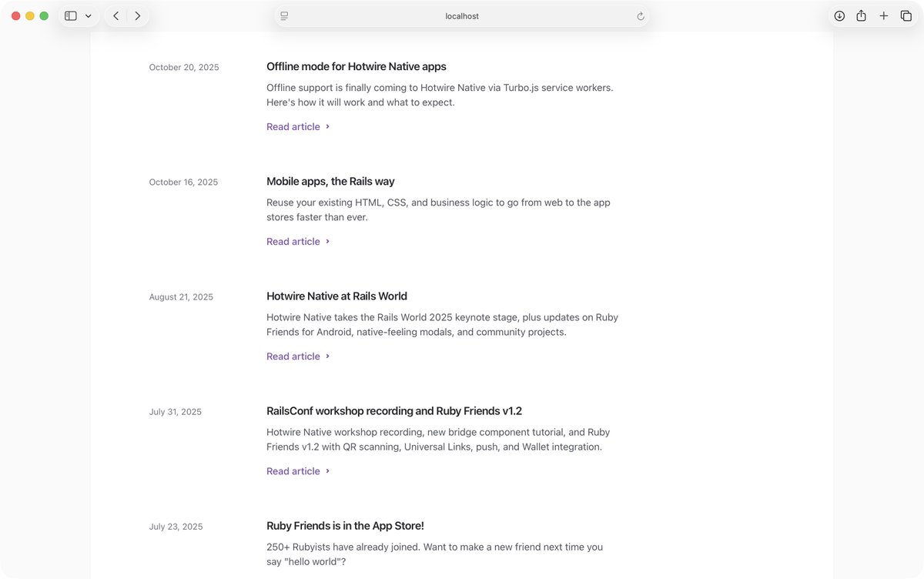This screenshot has width=924, height=579.
Task: Read article for Mobile apps post
Action: click(293, 241)
